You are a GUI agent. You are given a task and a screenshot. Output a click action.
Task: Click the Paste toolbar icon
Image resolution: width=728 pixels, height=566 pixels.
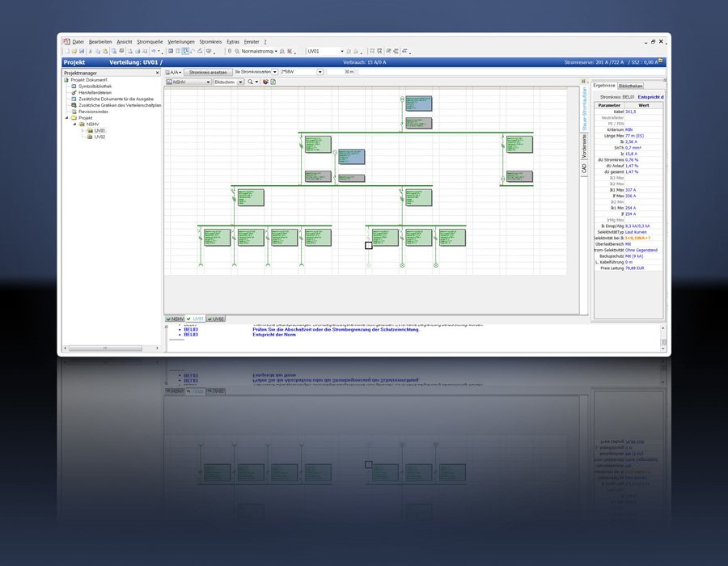coord(105,52)
